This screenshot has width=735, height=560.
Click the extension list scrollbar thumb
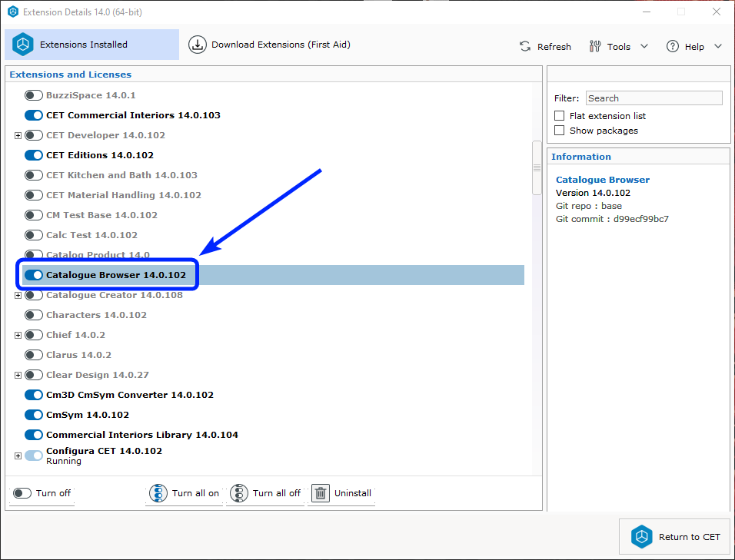[537, 167]
